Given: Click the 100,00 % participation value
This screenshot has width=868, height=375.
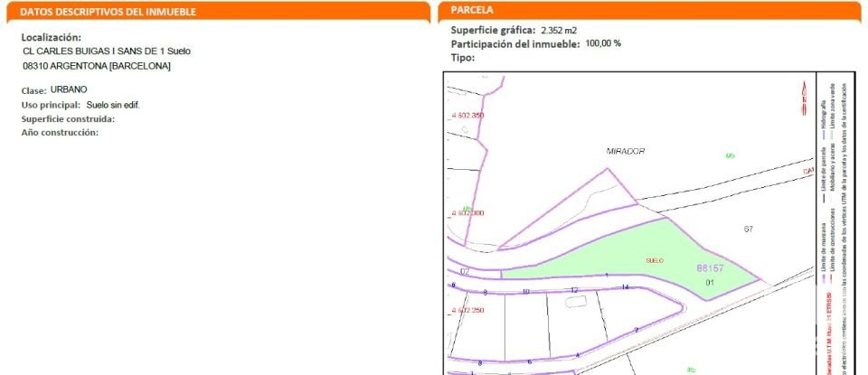Looking at the screenshot, I should (x=603, y=43).
